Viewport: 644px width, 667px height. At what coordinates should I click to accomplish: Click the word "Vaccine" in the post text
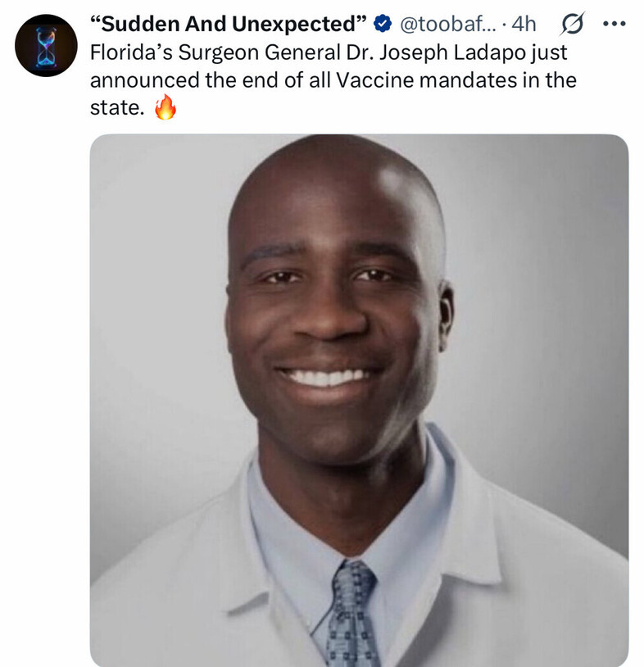coord(374,80)
